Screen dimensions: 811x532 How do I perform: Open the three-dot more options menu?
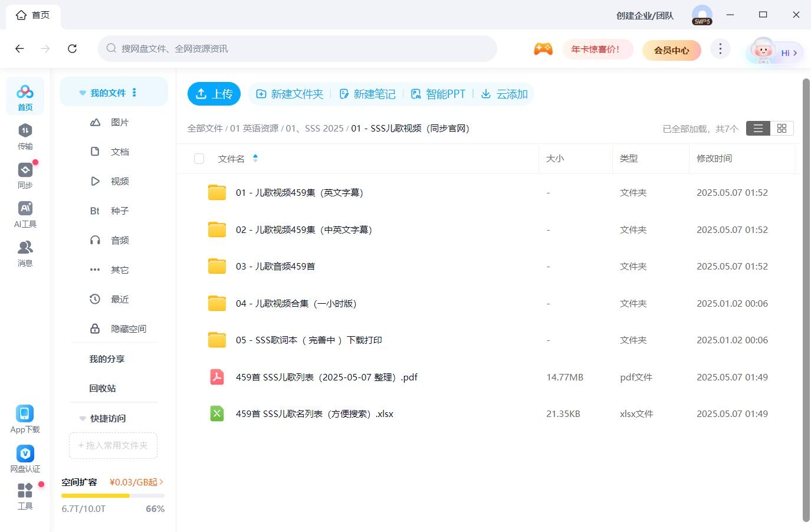pyautogui.click(x=720, y=49)
